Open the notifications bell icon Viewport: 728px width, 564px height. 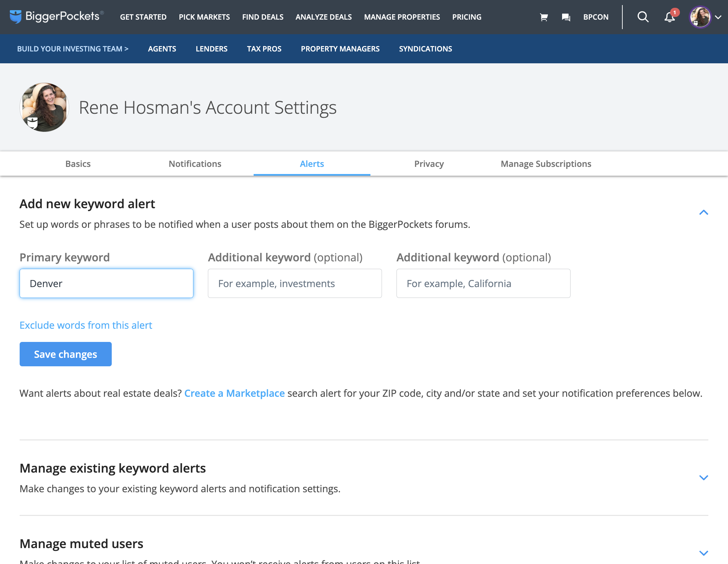[x=670, y=17]
